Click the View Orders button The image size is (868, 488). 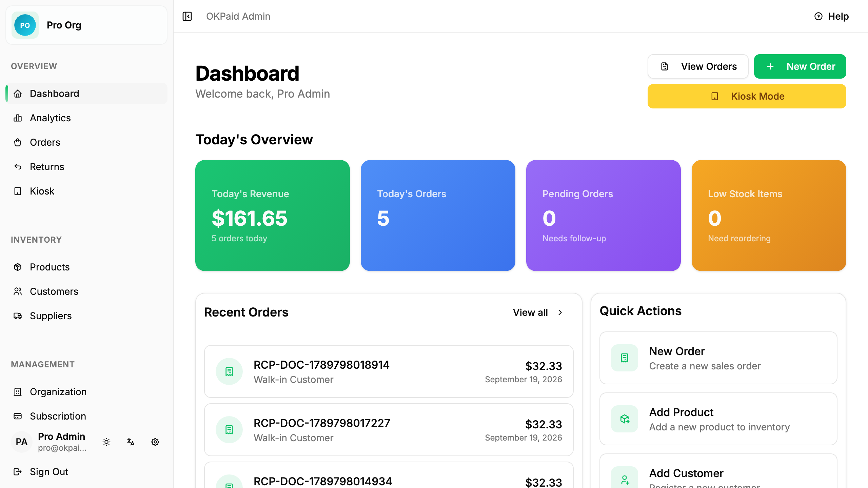click(698, 66)
